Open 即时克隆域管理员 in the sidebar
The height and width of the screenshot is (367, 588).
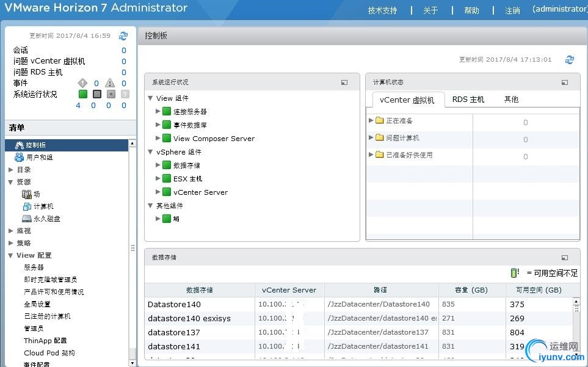tap(51, 280)
